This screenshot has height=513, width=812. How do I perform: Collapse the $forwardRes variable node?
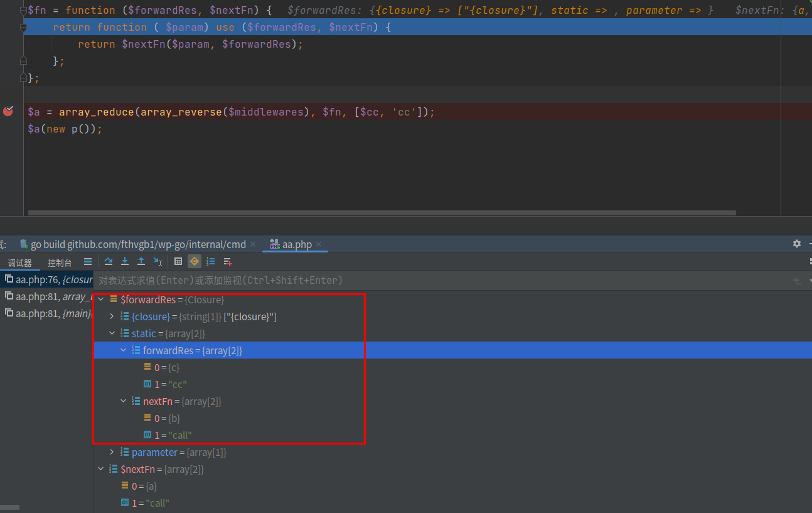point(100,300)
